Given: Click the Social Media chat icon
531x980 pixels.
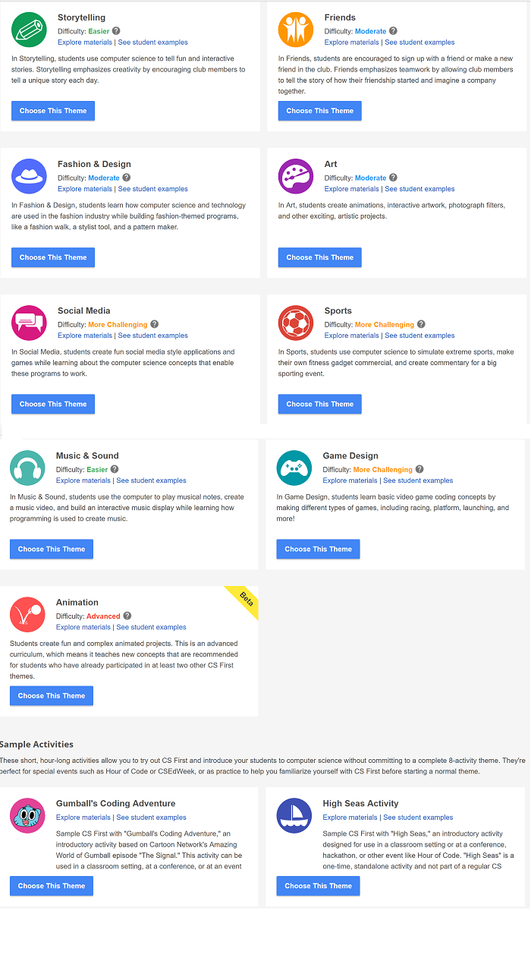Looking at the screenshot, I should click(29, 323).
